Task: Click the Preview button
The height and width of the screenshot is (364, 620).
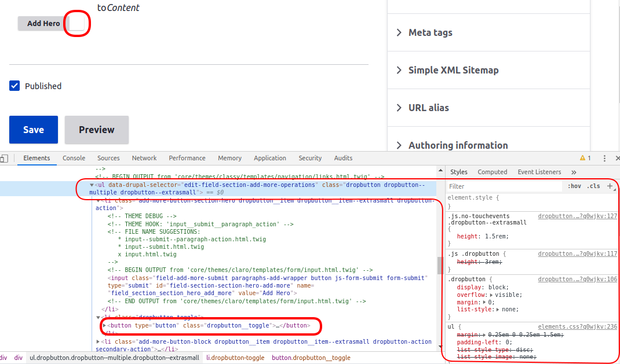Action: click(x=96, y=130)
